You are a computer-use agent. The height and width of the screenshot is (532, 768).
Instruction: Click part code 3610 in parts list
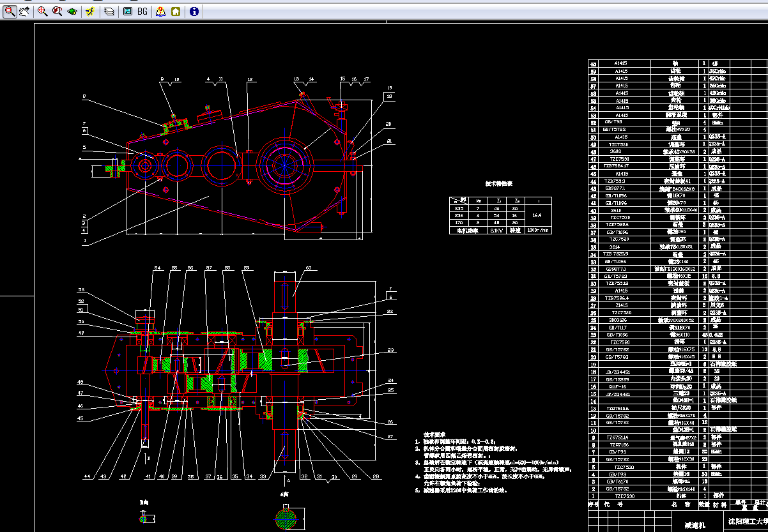[616, 210]
